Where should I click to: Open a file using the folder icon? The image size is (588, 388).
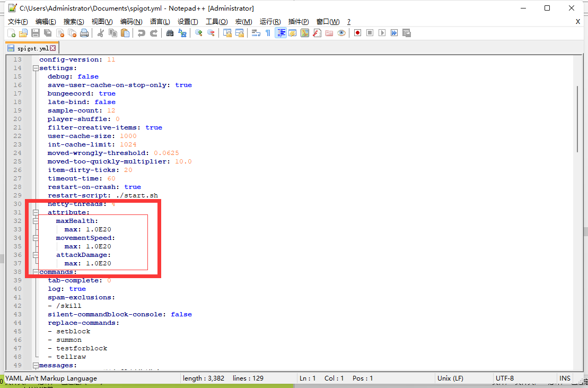point(23,33)
